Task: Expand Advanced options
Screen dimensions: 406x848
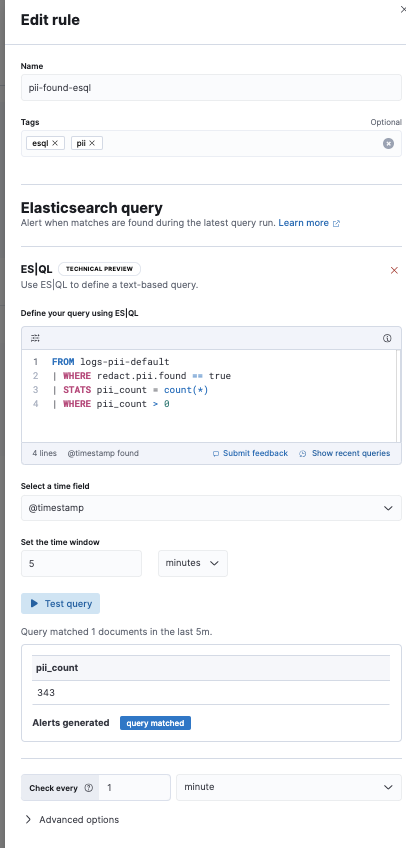Action: tap(72, 819)
